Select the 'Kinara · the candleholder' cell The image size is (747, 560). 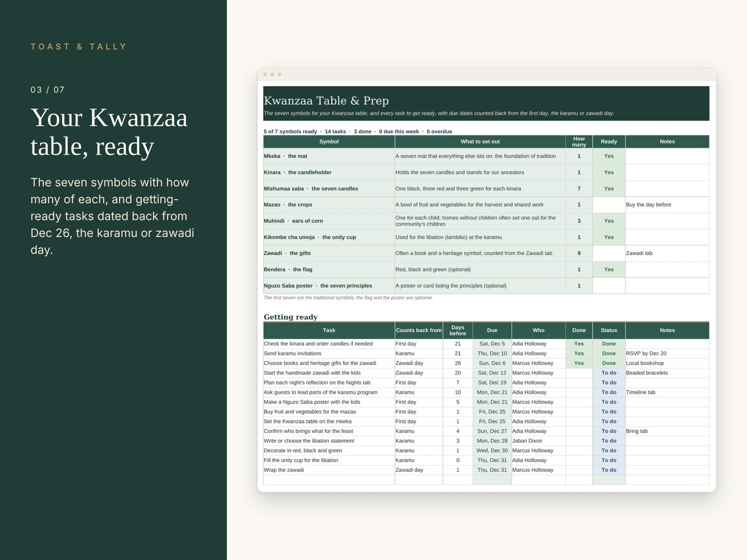[329, 172]
